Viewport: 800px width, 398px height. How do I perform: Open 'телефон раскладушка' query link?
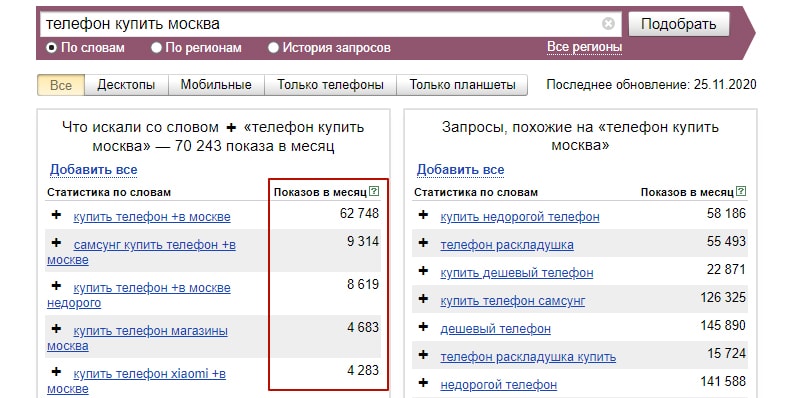pyautogui.click(x=507, y=245)
